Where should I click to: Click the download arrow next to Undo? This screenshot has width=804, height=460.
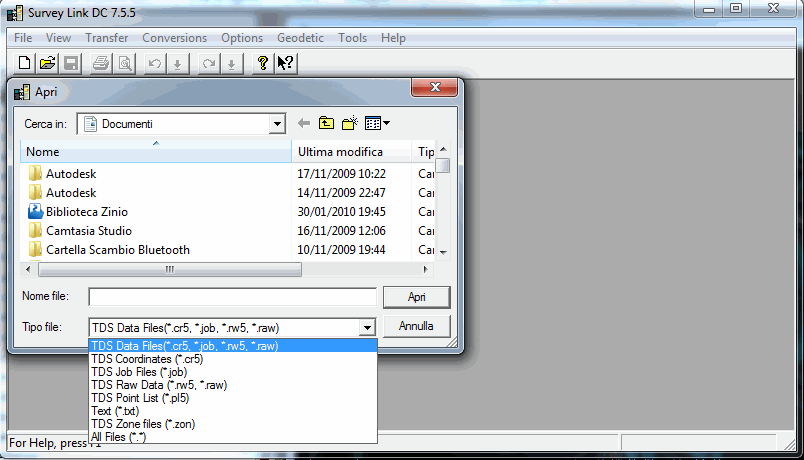[x=177, y=63]
